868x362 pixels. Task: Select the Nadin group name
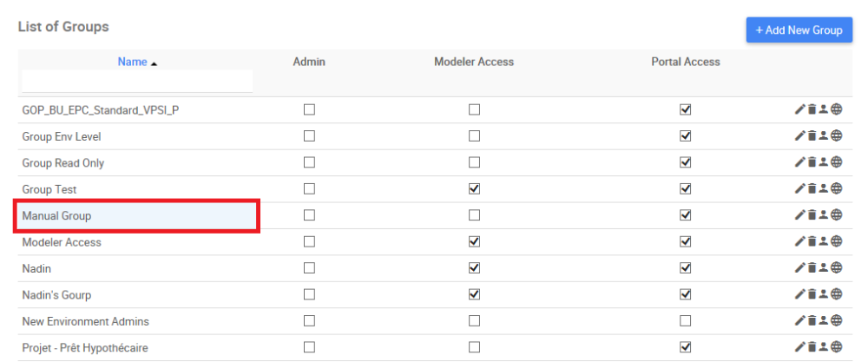pyautogui.click(x=36, y=268)
